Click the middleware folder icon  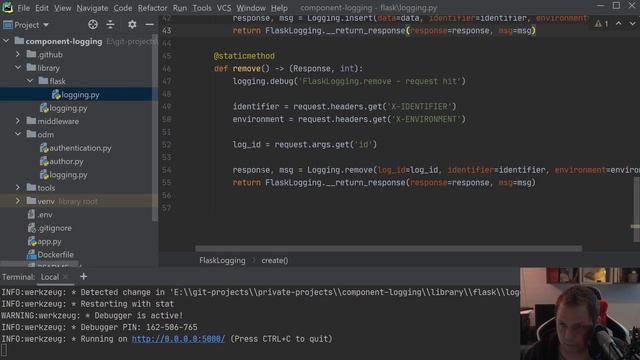(x=31, y=121)
